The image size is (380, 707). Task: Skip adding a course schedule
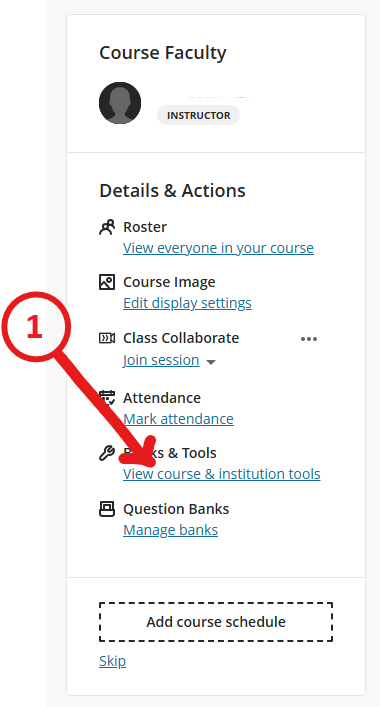pyautogui.click(x=112, y=661)
